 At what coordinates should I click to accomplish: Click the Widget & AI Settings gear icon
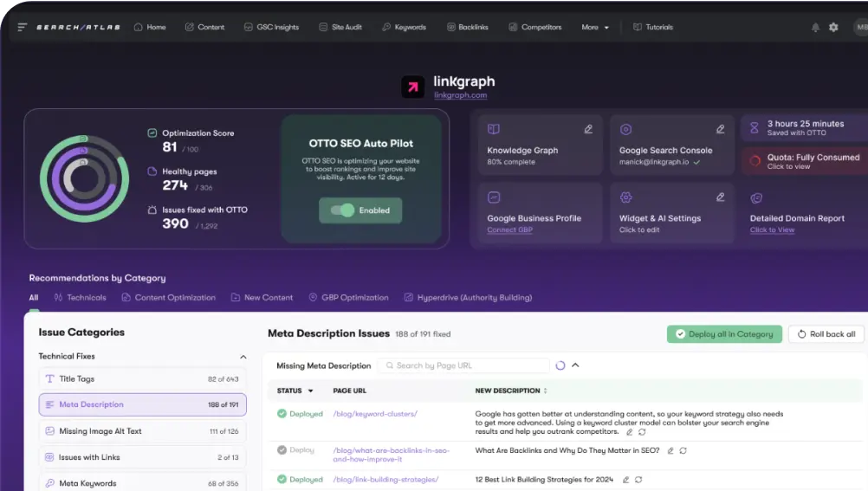coord(625,197)
